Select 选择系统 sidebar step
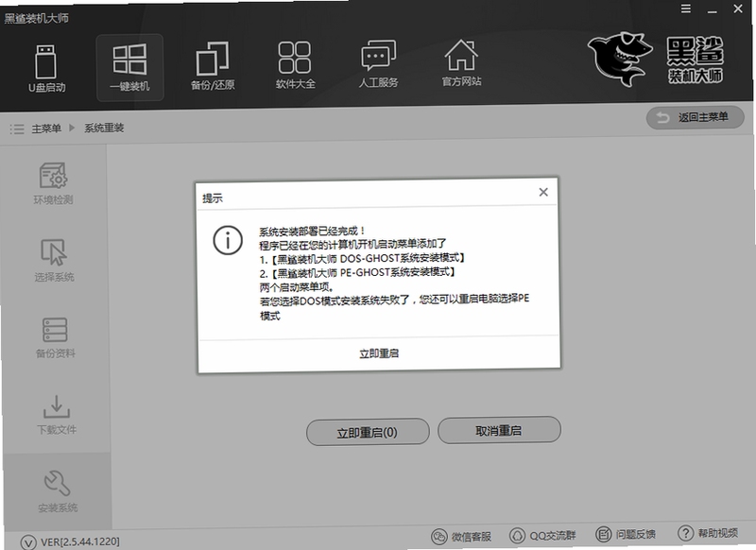This screenshot has width=756, height=550. click(x=54, y=260)
